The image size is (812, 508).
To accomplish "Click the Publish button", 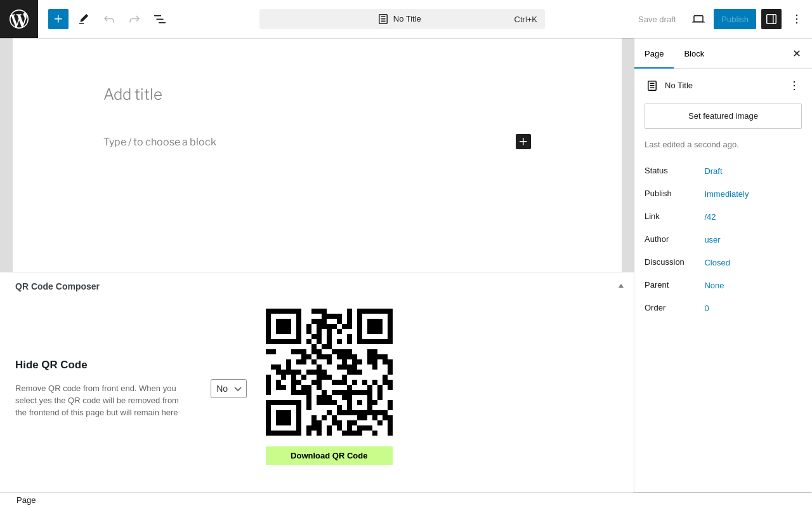I will point(735,19).
